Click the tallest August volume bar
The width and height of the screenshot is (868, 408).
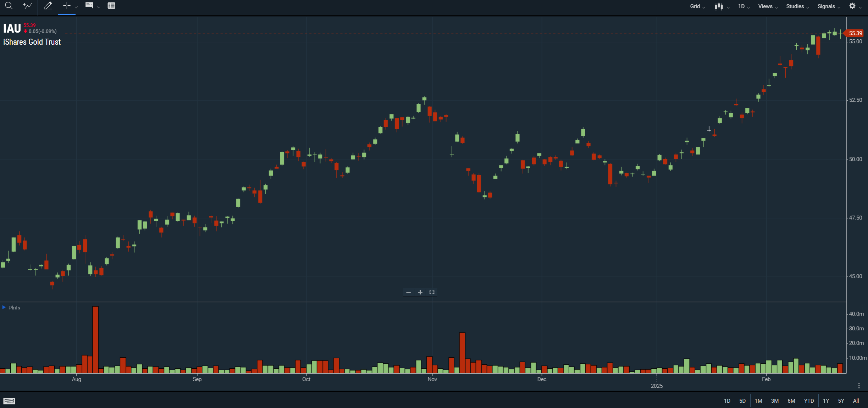pyautogui.click(x=95, y=340)
